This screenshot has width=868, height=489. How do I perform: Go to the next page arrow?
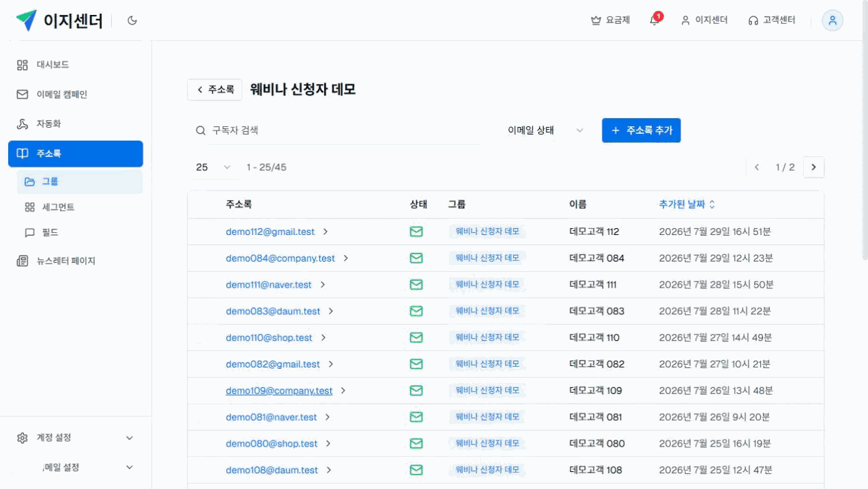click(813, 167)
